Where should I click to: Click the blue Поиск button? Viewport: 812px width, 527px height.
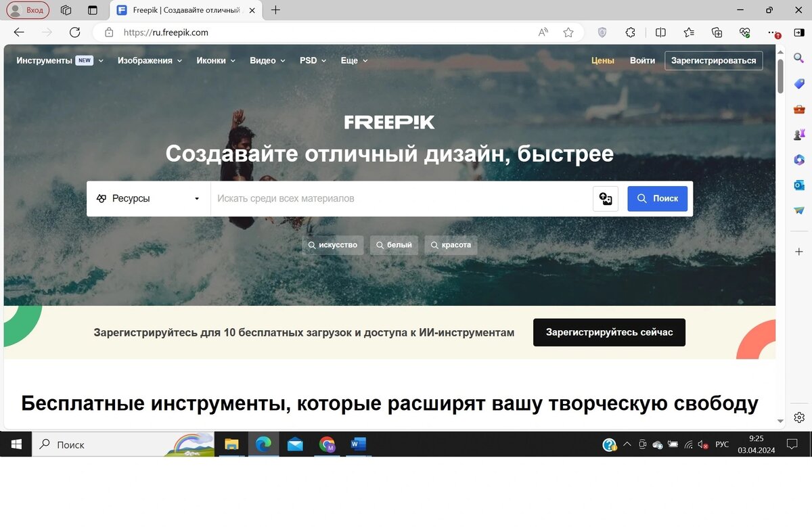657,199
